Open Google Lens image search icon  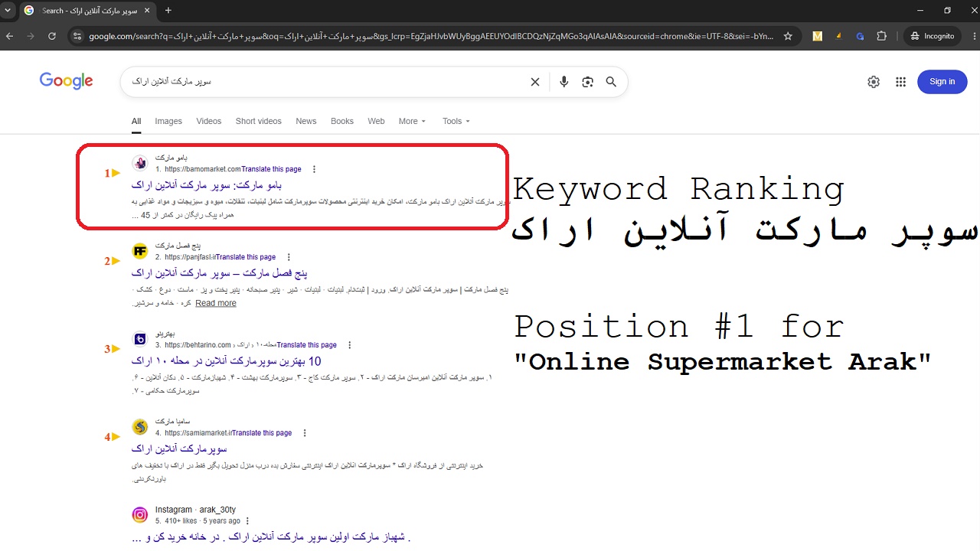point(588,82)
